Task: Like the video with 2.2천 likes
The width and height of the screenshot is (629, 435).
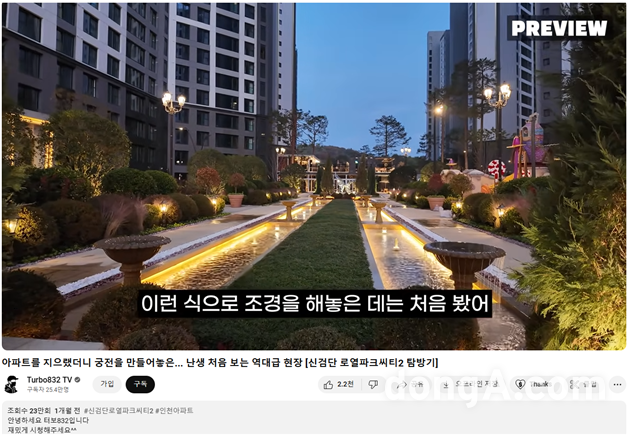Action: 340,384
